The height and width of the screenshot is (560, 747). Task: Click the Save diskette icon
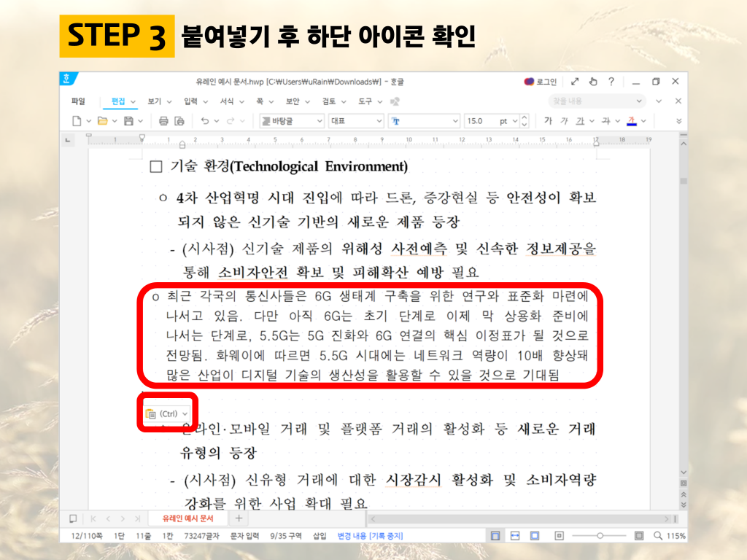pos(128,121)
